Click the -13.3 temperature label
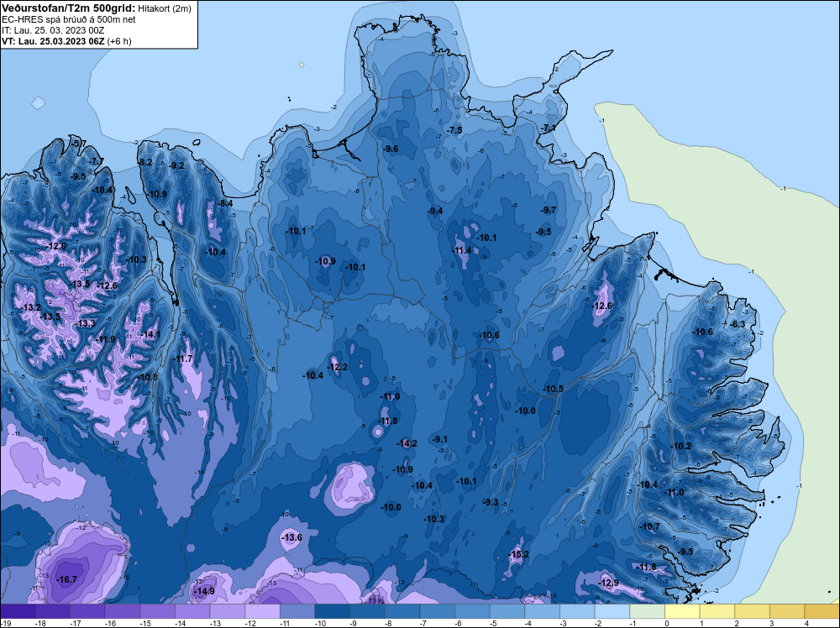 tap(87, 323)
